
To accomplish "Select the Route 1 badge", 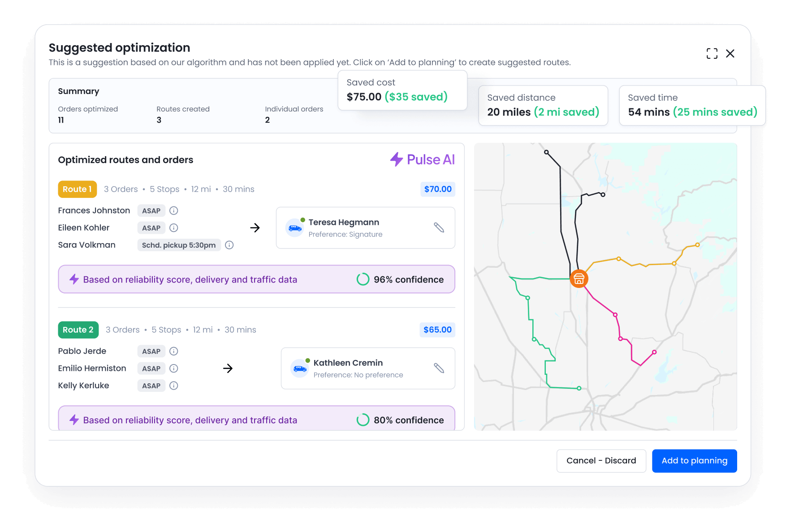I will pyautogui.click(x=77, y=189).
